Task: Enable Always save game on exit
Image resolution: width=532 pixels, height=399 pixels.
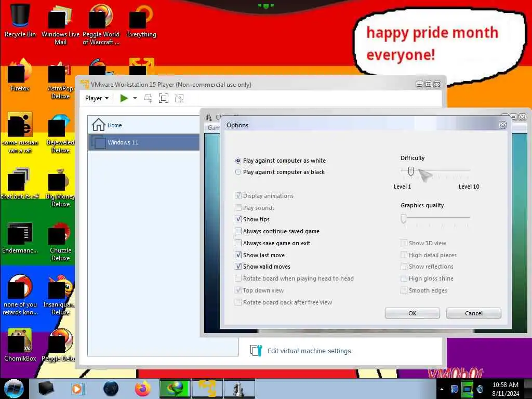Action: (x=238, y=243)
